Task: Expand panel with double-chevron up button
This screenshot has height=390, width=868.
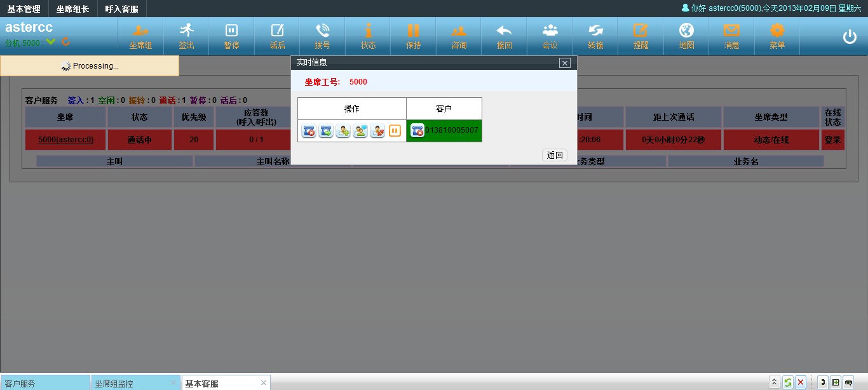Action: point(774,382)
